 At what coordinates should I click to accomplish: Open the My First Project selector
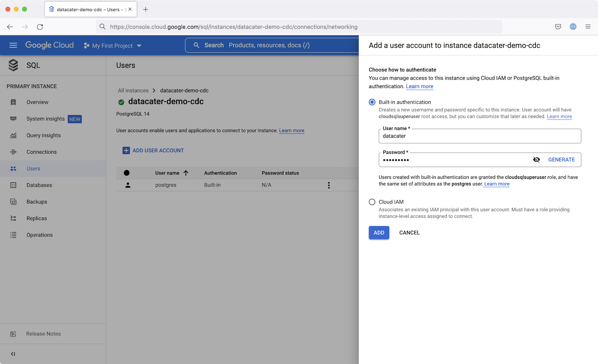tap(112, 46)
